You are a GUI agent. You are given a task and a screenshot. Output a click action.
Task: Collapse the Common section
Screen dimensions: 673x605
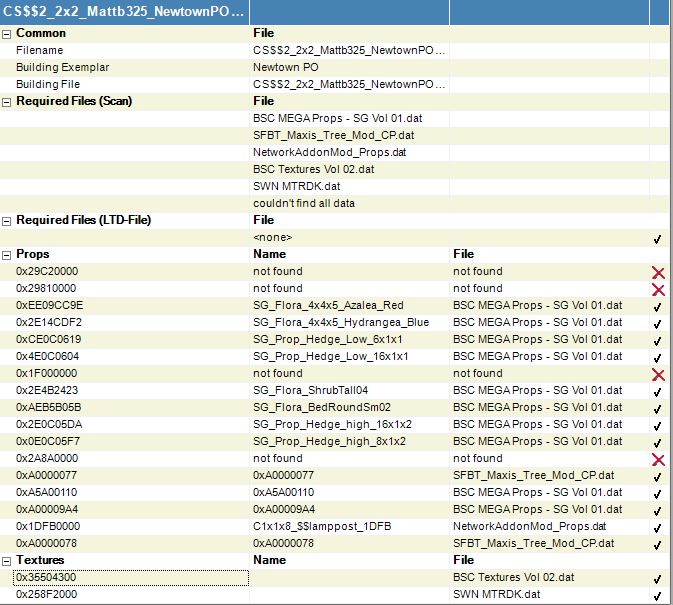coord(6,34)
